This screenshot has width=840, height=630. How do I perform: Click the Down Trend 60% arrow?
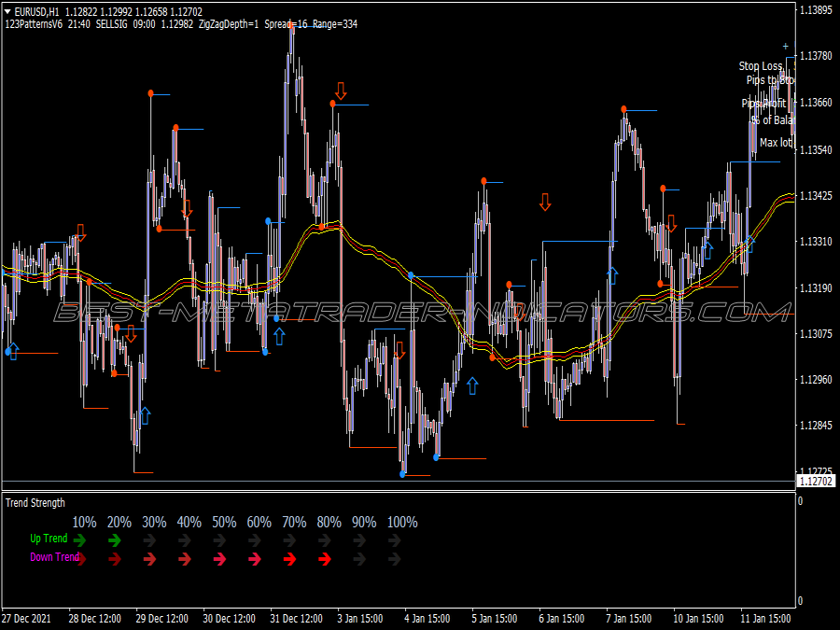pyautogui.click(x=255, y=559)
